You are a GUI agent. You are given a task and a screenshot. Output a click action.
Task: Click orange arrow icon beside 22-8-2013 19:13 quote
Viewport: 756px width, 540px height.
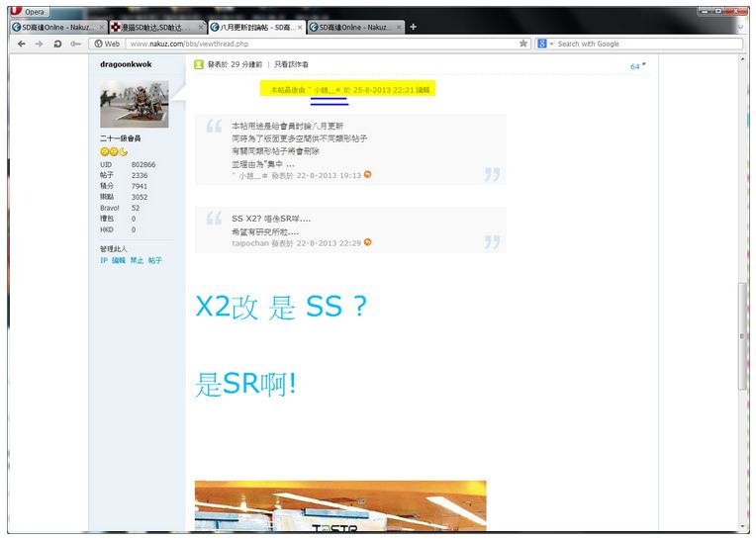point(368,174)
